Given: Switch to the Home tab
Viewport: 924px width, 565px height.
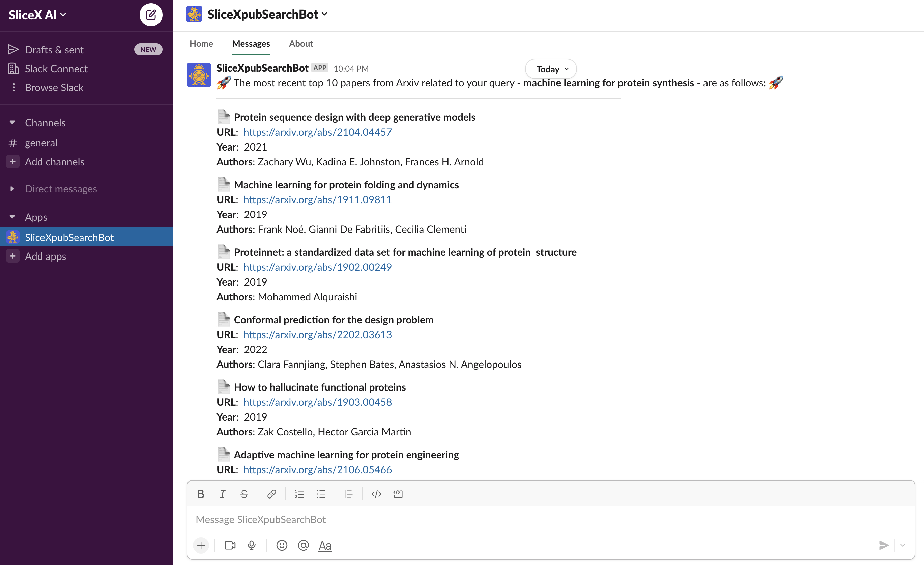Looking at the screenshot, I should [x=201, y=44].
